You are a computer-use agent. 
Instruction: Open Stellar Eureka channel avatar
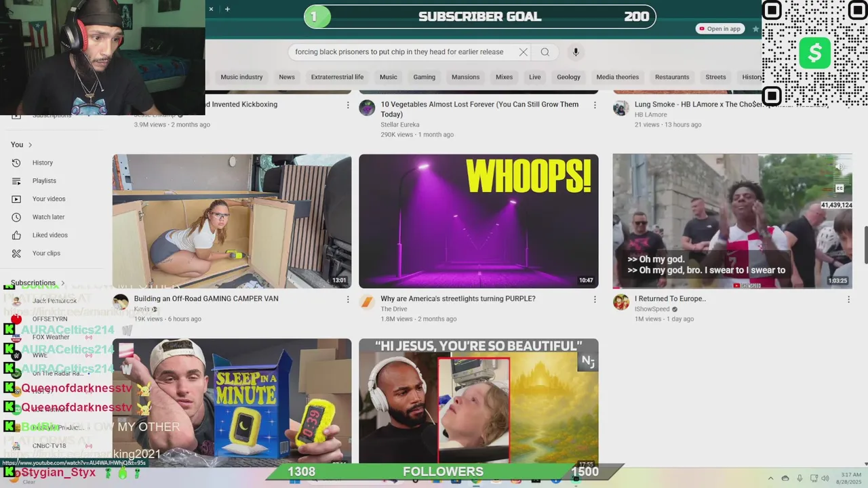point(367,108)
